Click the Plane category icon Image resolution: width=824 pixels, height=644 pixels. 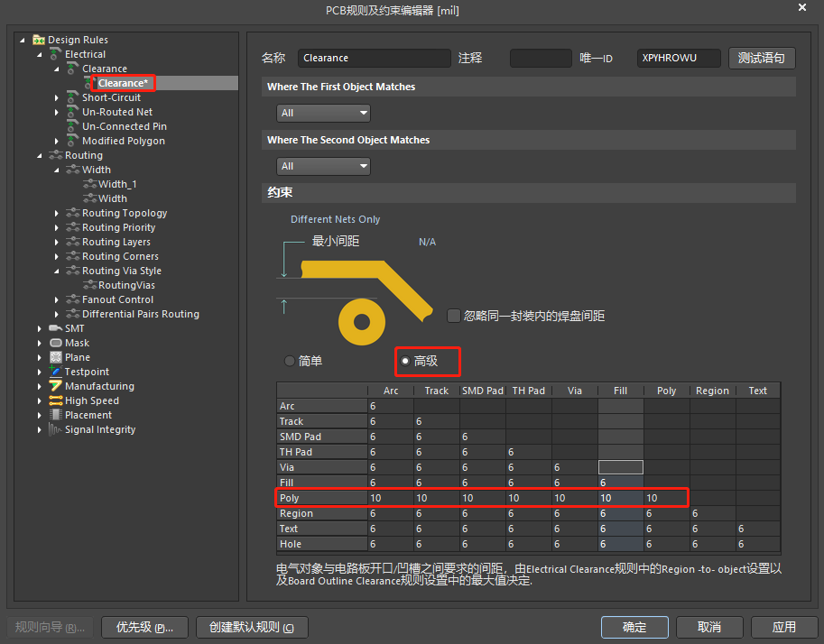(56, 357)
